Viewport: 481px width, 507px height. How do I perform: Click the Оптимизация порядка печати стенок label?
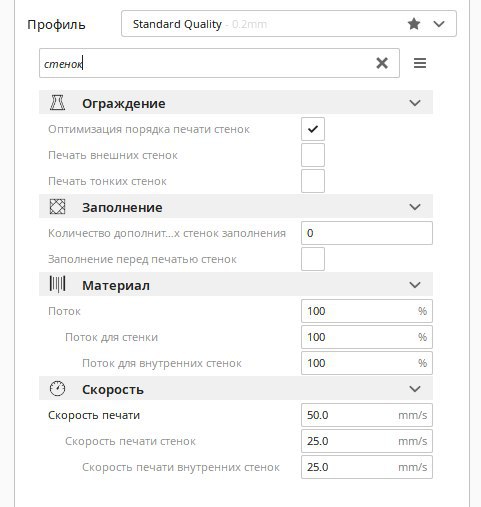(149, 129)
